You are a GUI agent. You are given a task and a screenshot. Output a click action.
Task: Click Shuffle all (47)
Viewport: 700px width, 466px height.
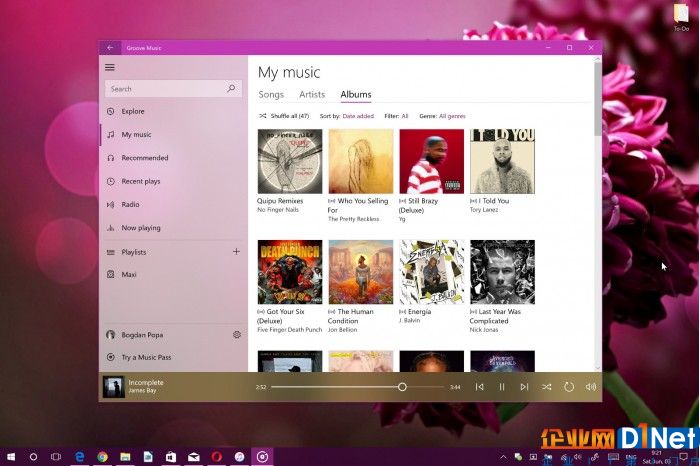point(284,116)
